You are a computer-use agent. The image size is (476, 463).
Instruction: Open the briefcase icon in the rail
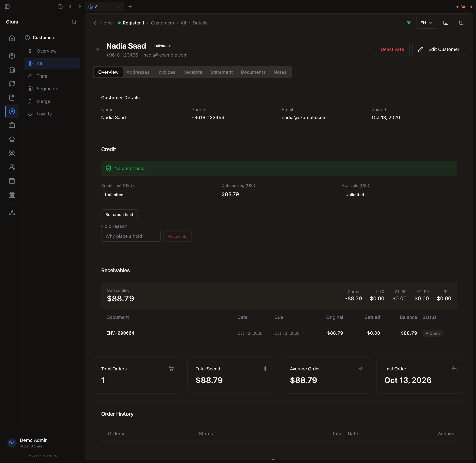[12, 125]
